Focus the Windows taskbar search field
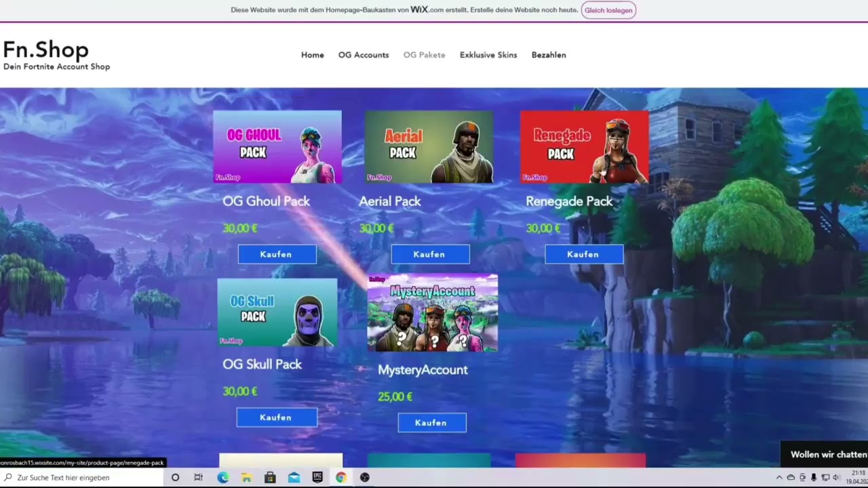The image size is (868, 488). (x=81, y=477)
